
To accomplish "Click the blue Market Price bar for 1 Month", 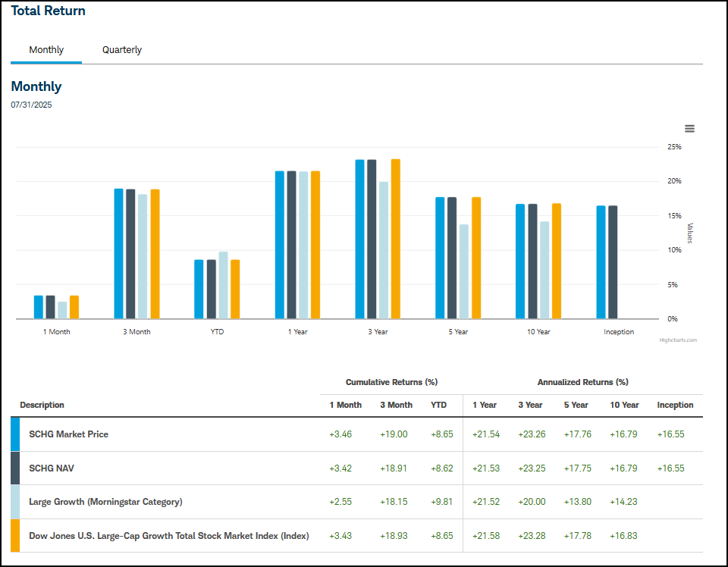I will pyautogui.click(x=39, y=307).
